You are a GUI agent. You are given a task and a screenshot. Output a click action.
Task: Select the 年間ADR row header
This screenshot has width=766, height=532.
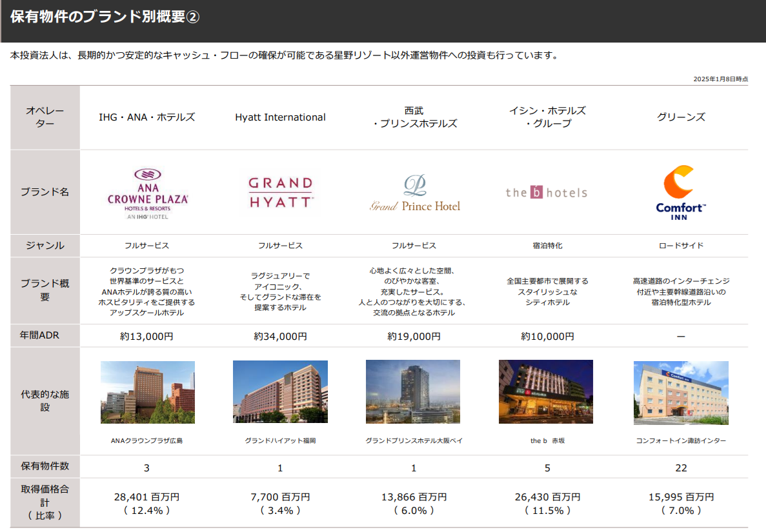point(45,335)
